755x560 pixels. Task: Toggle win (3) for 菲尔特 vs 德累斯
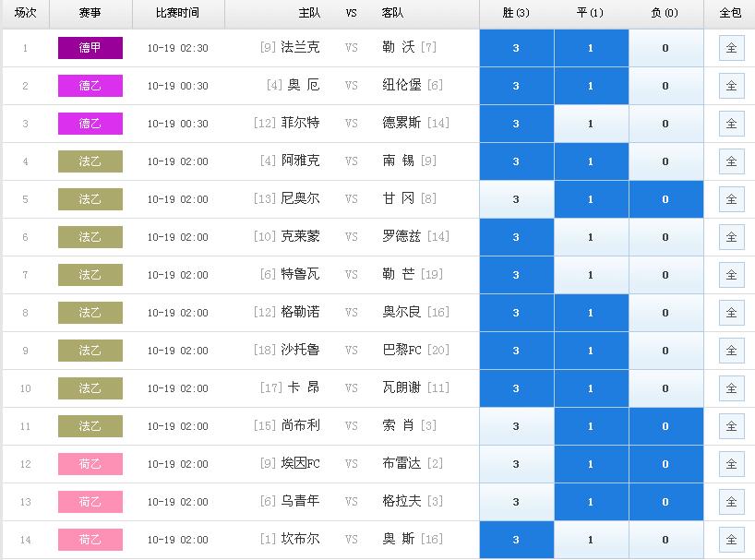[517, 124]
